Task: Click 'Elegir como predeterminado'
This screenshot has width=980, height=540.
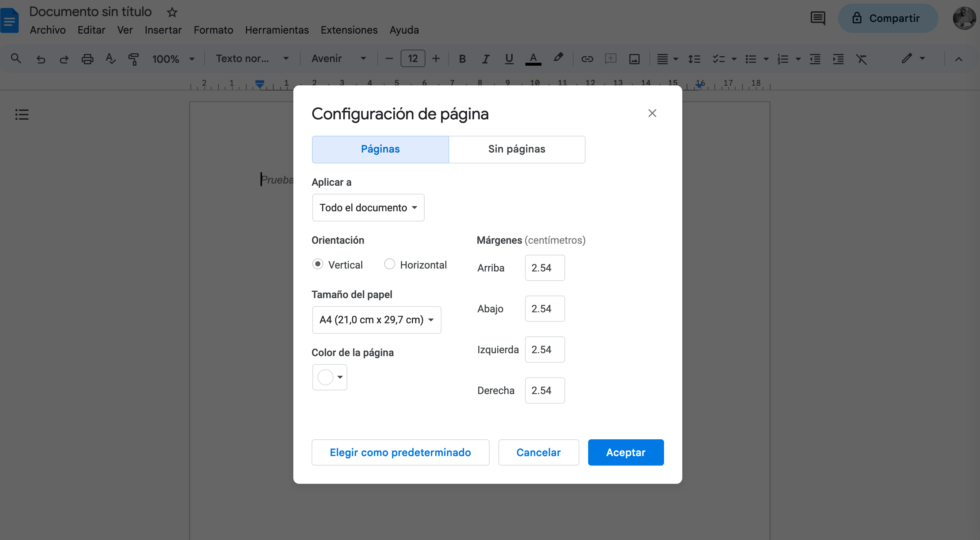Action: pyautogui.click(x=400, y=452)
